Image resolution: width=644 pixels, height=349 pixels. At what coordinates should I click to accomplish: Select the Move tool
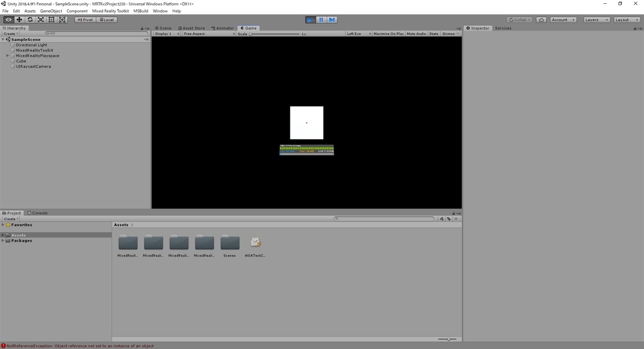19,20
